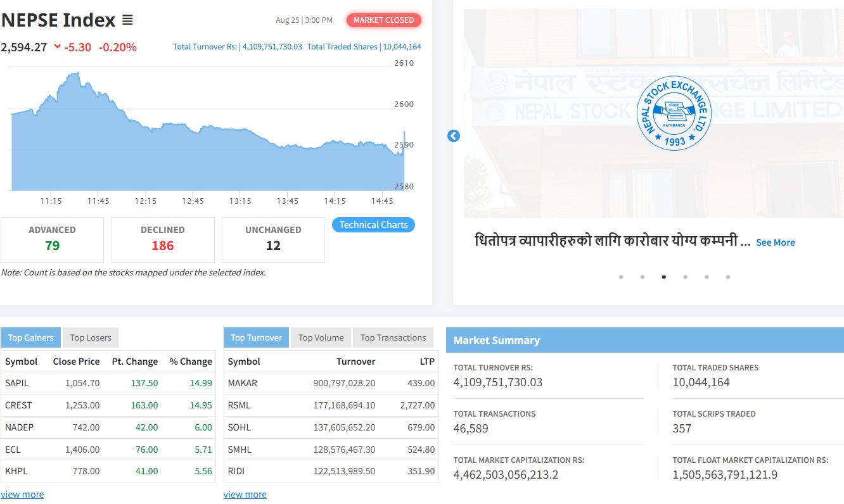
Task: Select KHPL in Top Gainers table
Action: coord(16,471)
